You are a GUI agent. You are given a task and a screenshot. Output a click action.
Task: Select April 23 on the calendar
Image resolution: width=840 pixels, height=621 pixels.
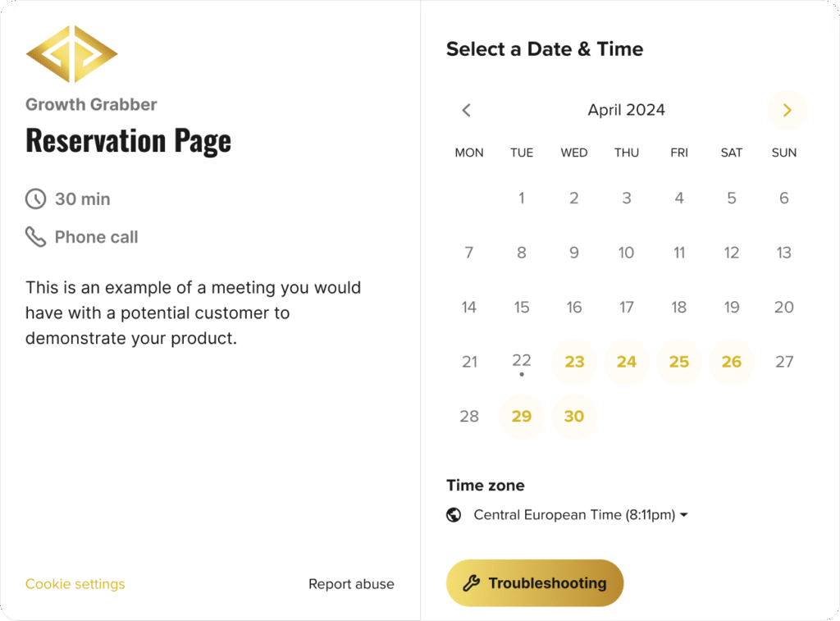[574, 362]
